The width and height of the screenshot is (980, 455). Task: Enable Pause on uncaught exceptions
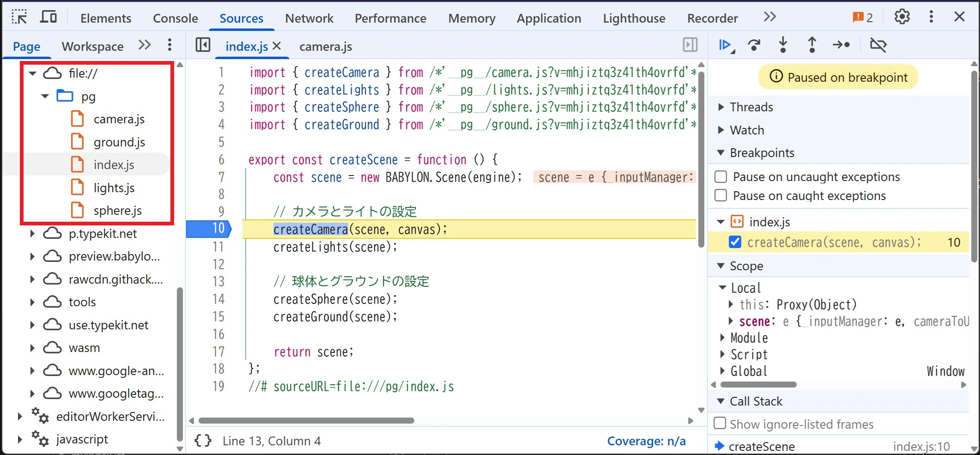pyautogui.click(x=720, y=176)
